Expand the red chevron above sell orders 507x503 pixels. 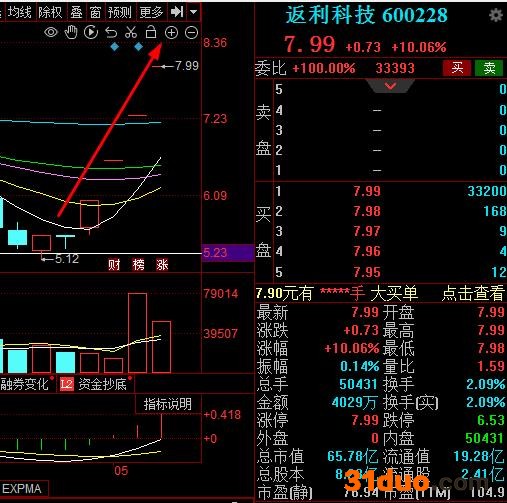tap(390, 86)
